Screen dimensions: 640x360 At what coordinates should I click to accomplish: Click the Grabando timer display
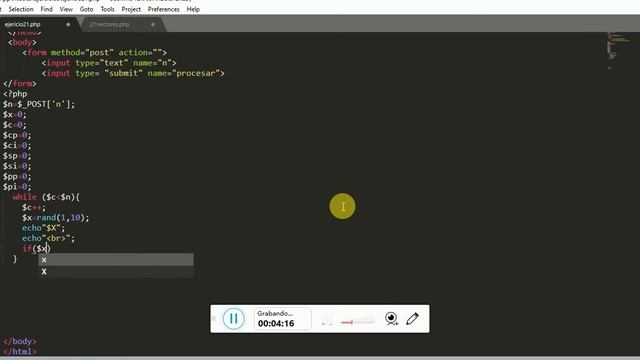[x=282, y=319]
